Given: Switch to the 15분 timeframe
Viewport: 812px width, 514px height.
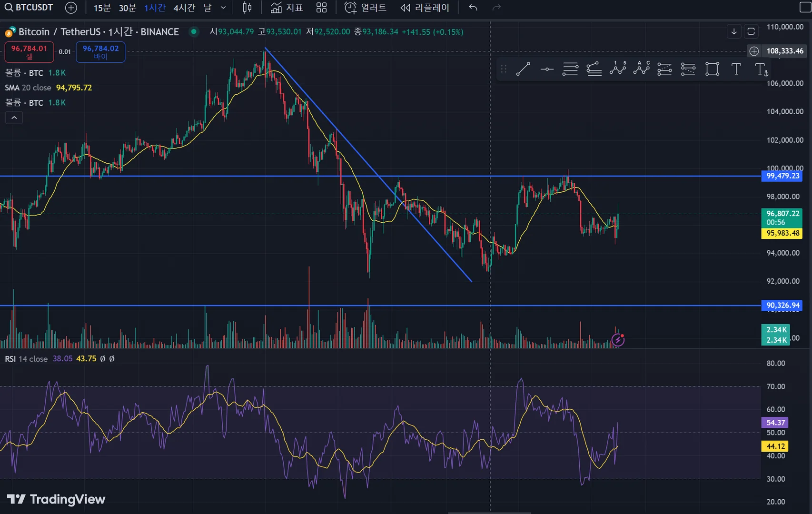Looking at the screenshot, I should pyautogui.click(x=102, y=8).
